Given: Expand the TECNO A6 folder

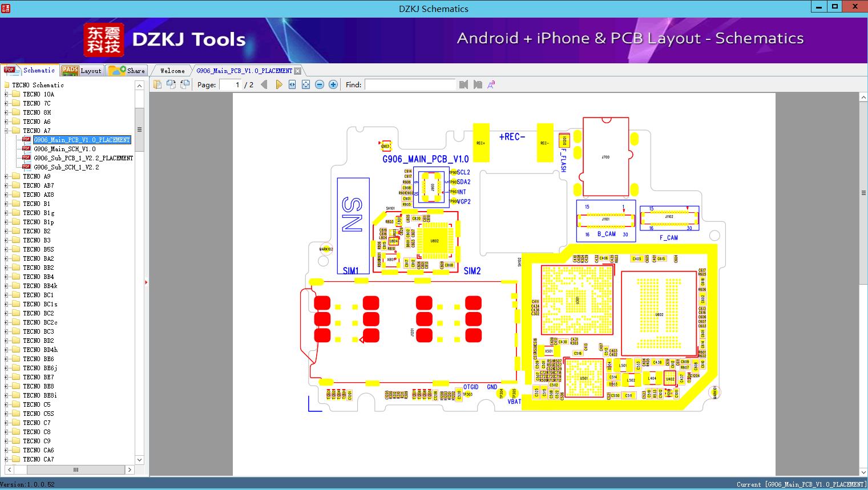Looking at the screenshot, I should 6,122.
